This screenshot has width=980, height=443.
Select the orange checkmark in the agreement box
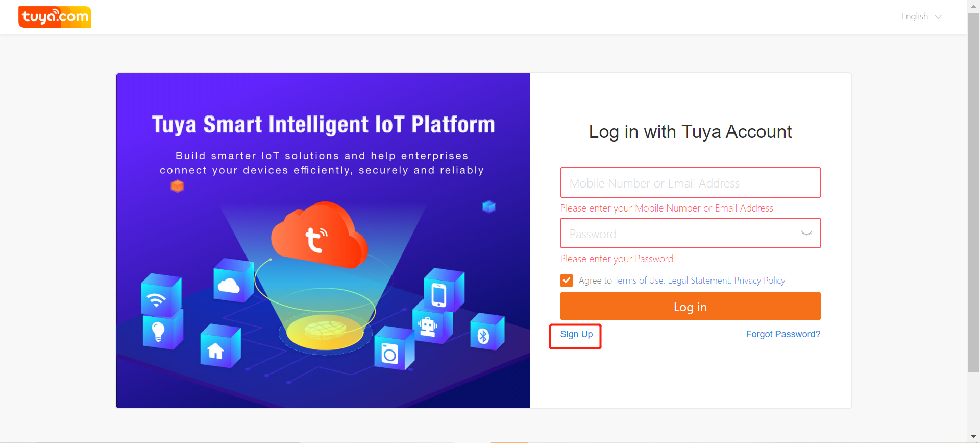566,280
